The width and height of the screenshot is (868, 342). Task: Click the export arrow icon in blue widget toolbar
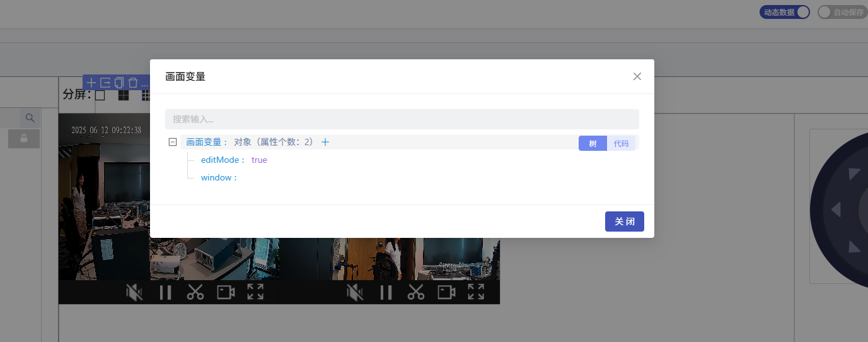105,83
